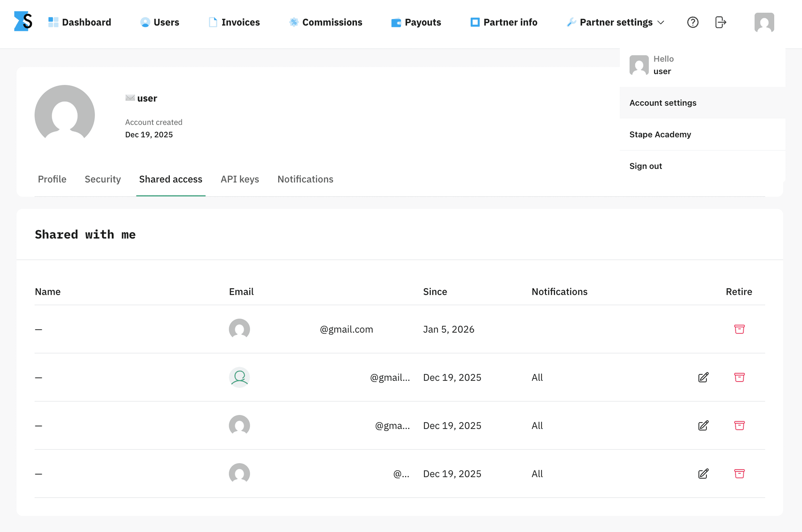Click Sign out in the dropdown menu
The image size is (802, 532).
point(645,166)
